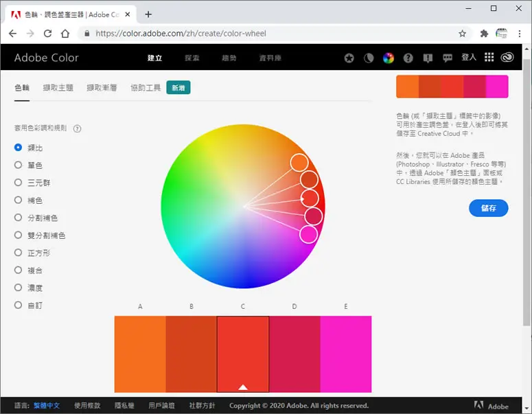Open the color wheel icon in header
Screen dimensions: 532x414
(x=389, y=58)
